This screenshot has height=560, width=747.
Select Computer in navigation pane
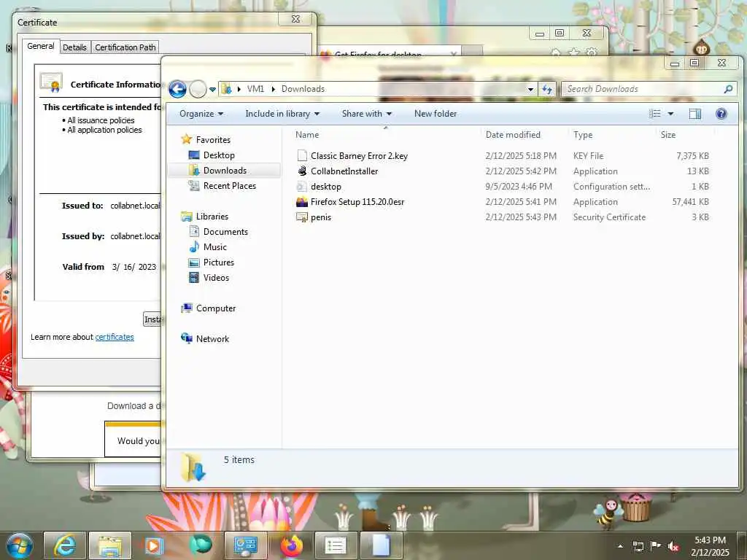(216, 308)
